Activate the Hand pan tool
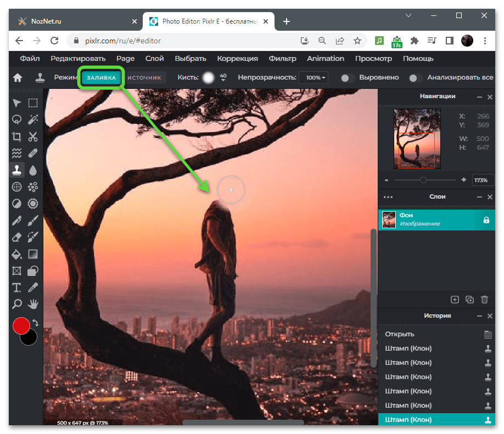Image resolution: width=504 pixels, height=434 pixels. tap(33, 303)
